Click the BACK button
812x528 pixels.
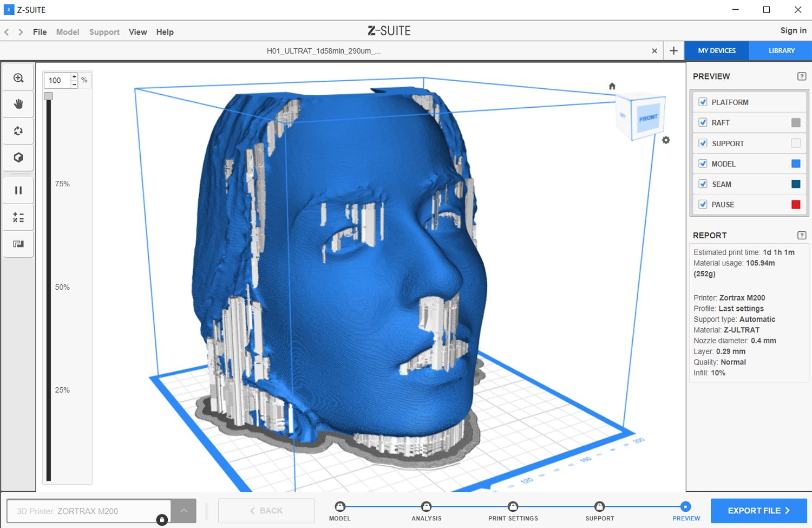click(266, 511)
